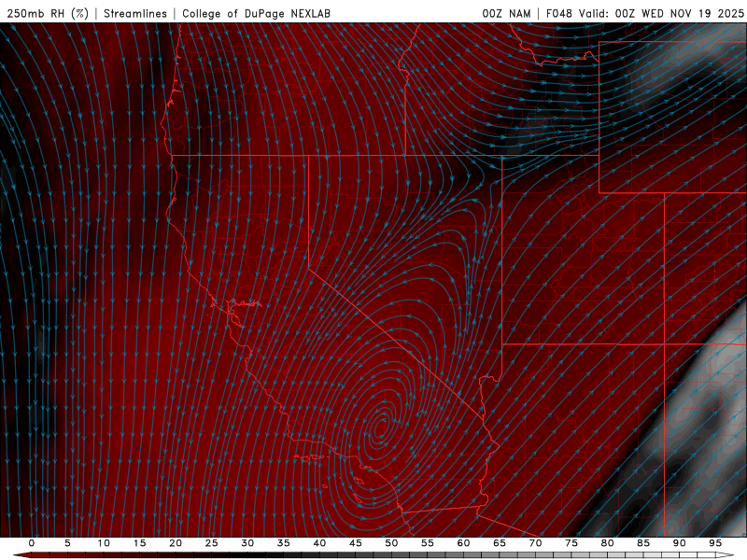Click the '15' label on color scale
The image size is (747, 560).
[139, 543]
